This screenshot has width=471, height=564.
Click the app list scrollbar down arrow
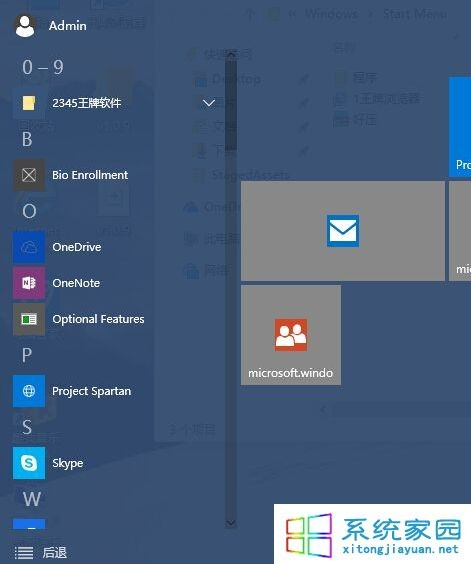click(x=231, y=523)
